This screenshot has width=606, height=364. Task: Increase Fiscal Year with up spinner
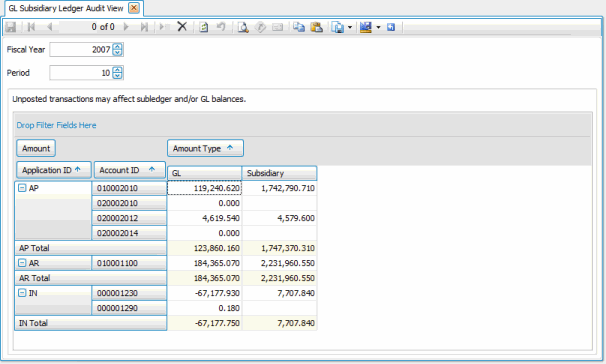pyautogui.click(x=117, y=47)
